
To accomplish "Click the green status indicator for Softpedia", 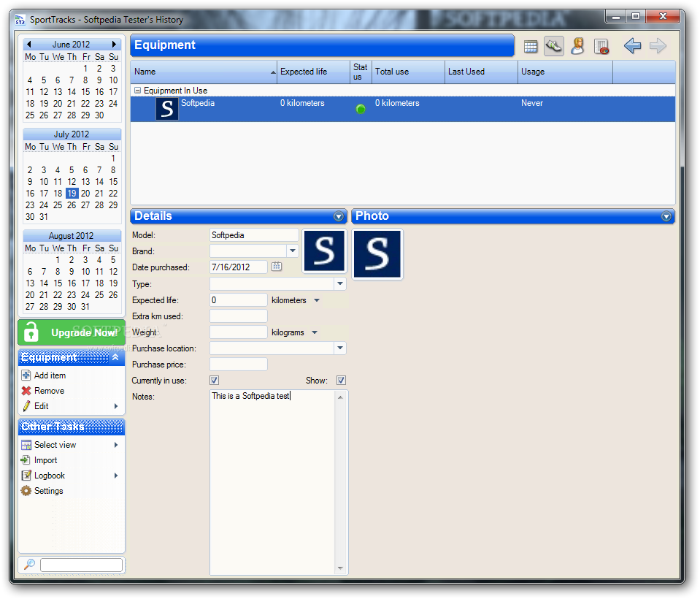I will pos(361,109).
